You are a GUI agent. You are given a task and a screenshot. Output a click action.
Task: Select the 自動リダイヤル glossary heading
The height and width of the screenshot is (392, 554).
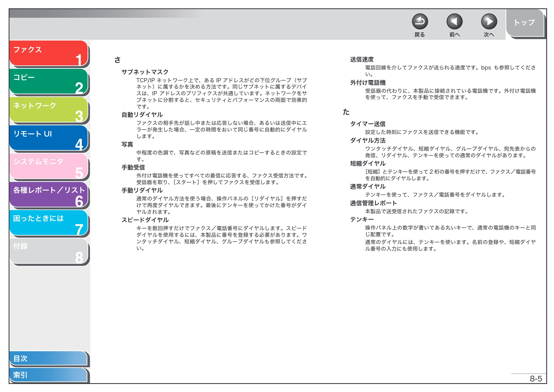click(142, 115)
